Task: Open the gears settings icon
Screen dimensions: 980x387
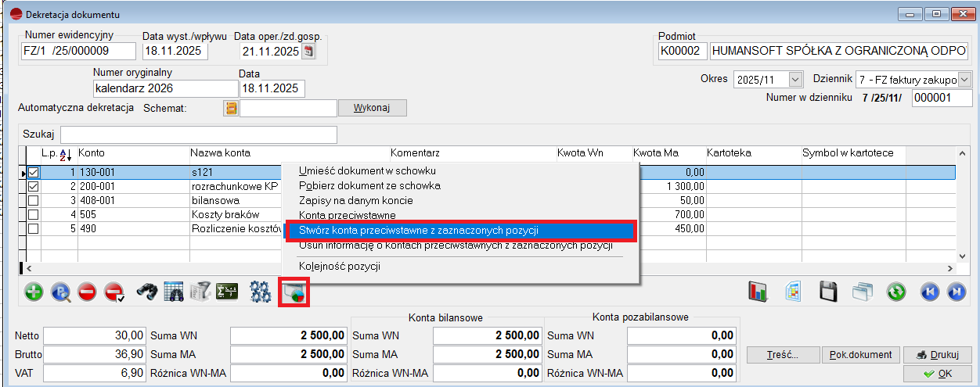Action: 260,292
